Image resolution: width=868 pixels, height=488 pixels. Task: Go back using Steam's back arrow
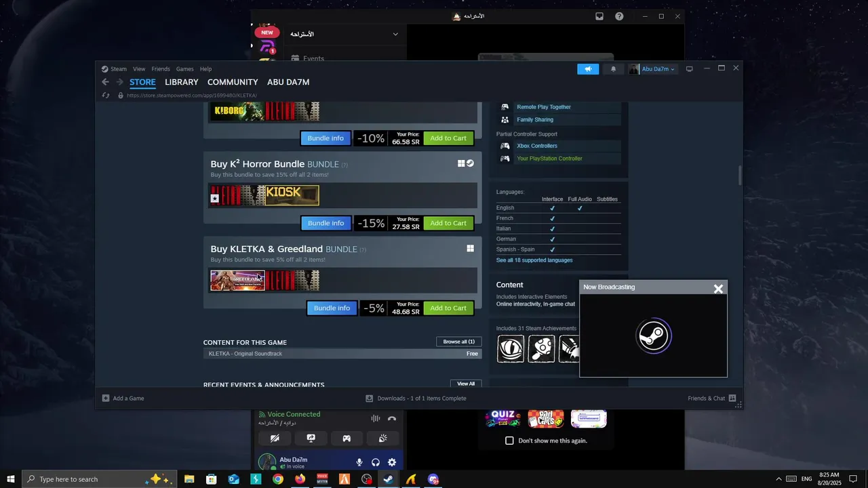point(105,82)
